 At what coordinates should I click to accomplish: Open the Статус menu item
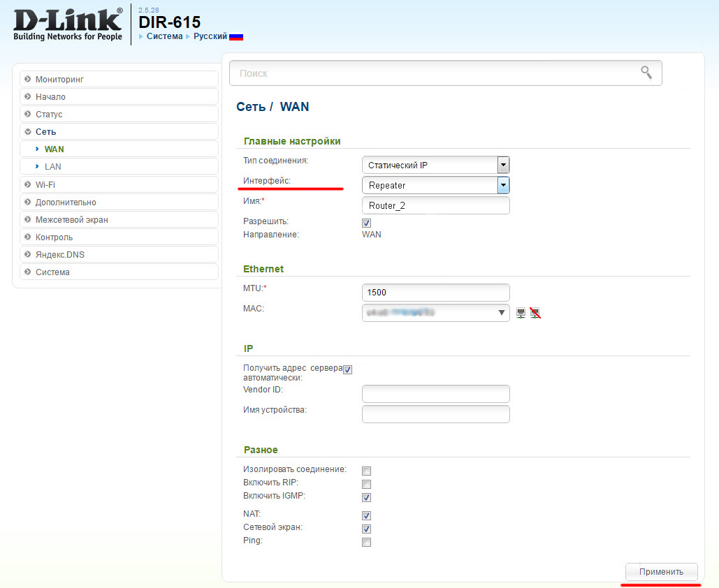tap(119, 114)
